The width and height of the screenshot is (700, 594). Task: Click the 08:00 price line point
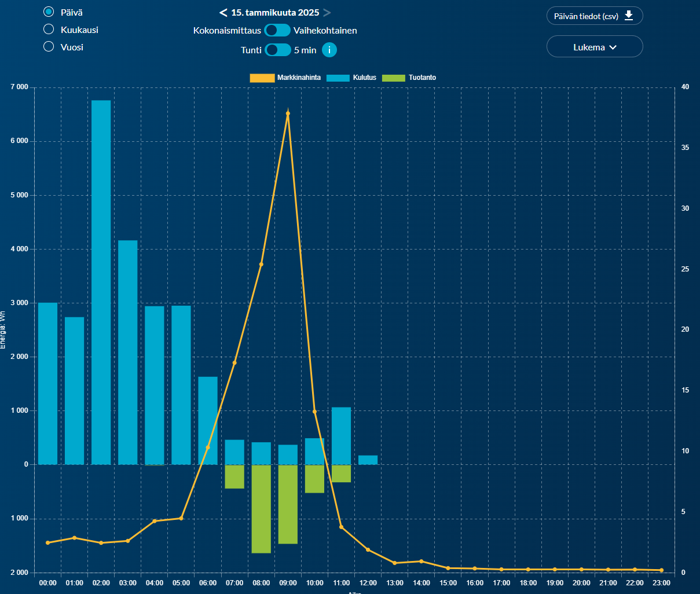click(x=261, y=265)
